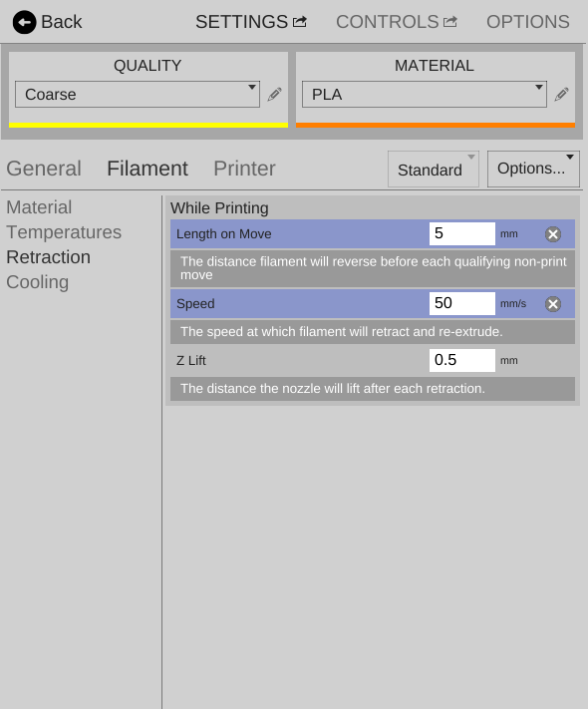Open the Options... dropdown menu
Screen dimensions: 588x709
533,170
